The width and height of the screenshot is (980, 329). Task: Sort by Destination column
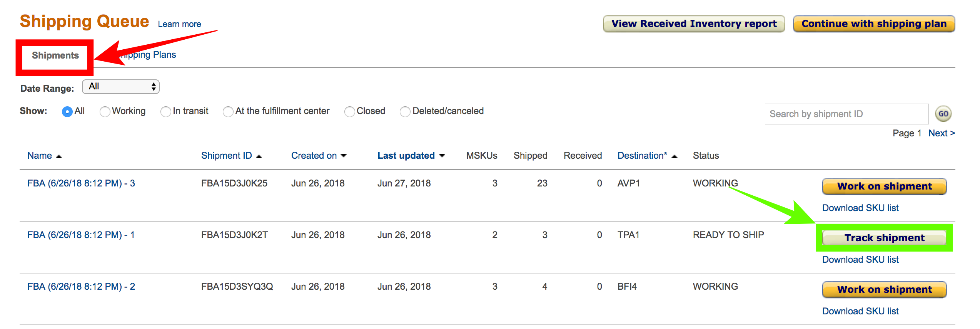[x=647, y=156]
